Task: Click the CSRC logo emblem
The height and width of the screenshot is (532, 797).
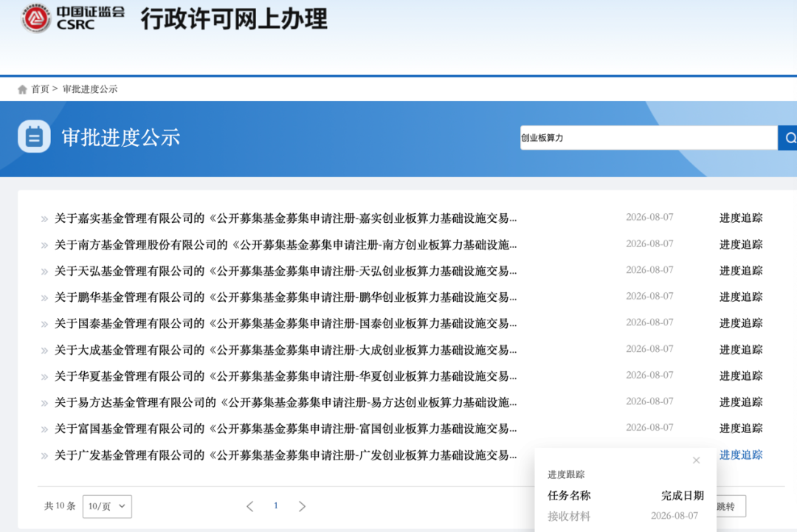Action: click(36, 18)
